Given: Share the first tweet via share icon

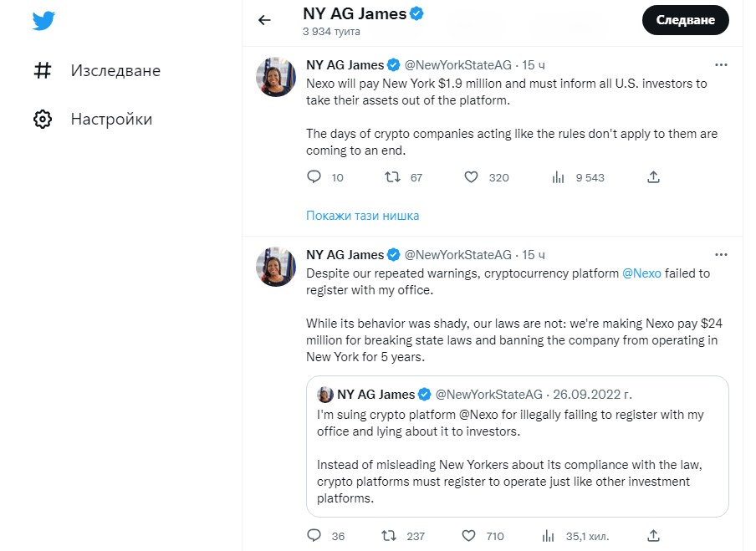Looking at the screenshot, I should pyautogui.click(x=654, y=177).
